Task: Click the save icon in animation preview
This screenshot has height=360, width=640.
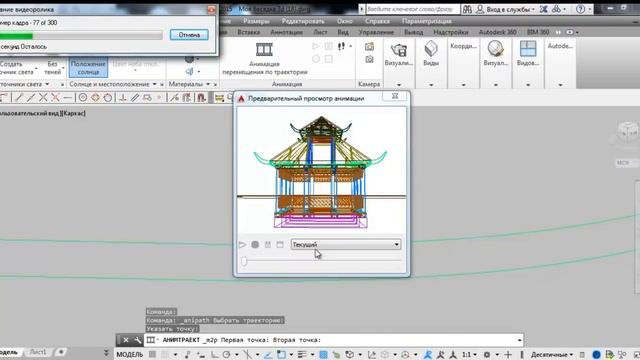Action: [280, 244]
